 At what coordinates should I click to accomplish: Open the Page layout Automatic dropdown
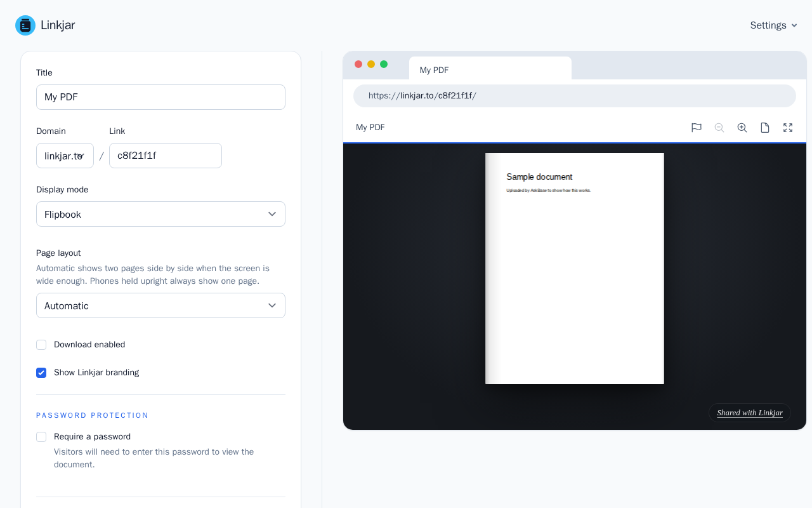pyautogui.click(x=160, y=305)
